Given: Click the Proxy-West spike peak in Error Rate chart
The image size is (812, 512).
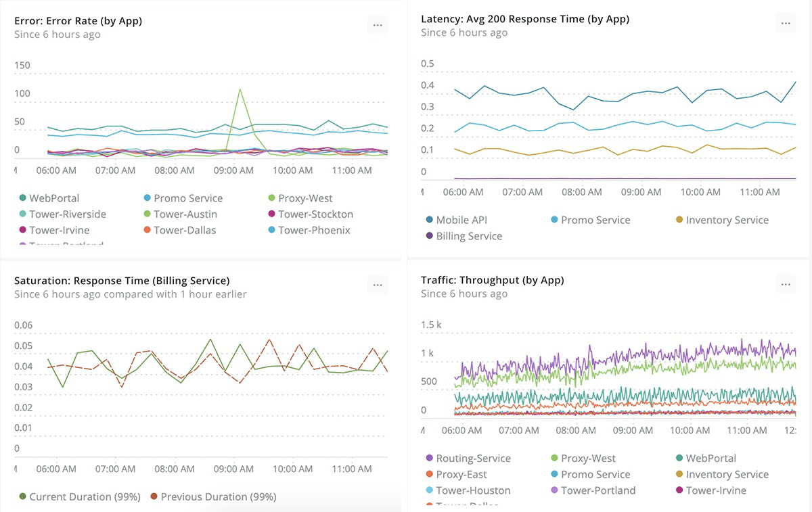Looking at the screenshot, I should click(240, 89).
